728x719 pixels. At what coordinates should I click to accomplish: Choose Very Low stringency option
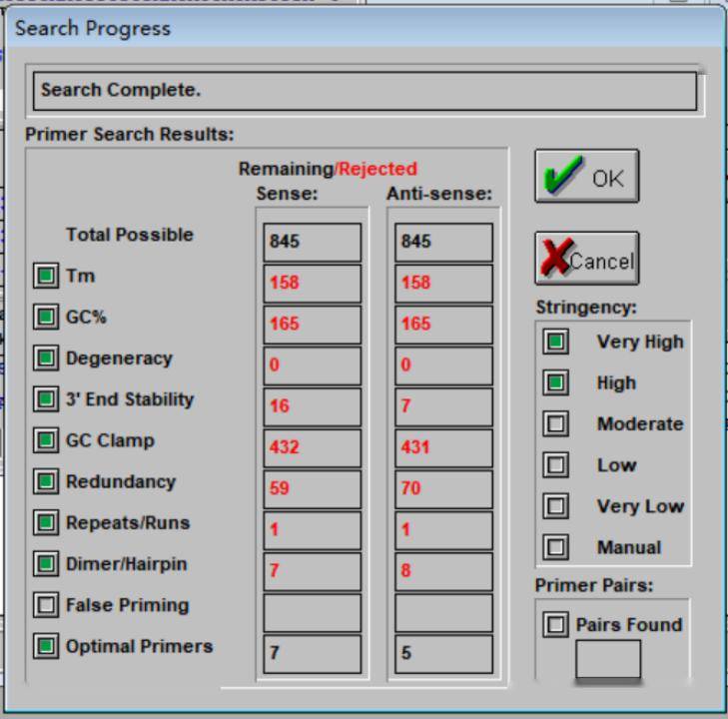tap(556, 506)
